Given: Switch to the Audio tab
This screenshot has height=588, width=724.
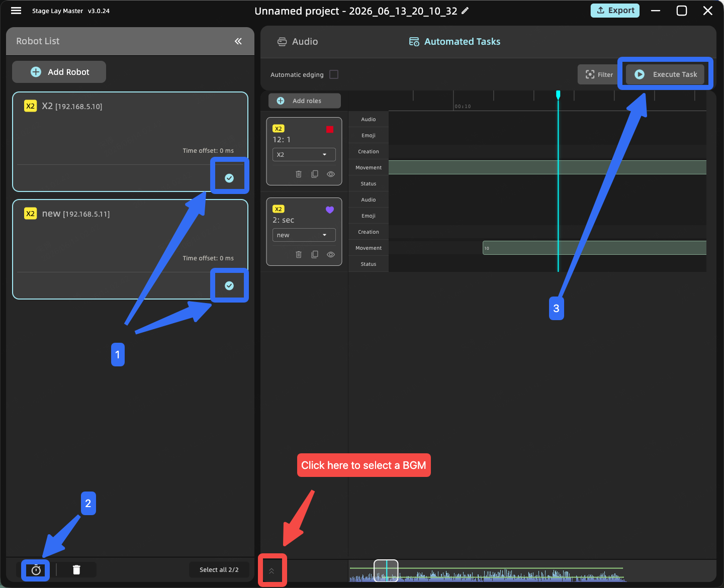Looking at the screenshot, I should click(x=298, y=42).
